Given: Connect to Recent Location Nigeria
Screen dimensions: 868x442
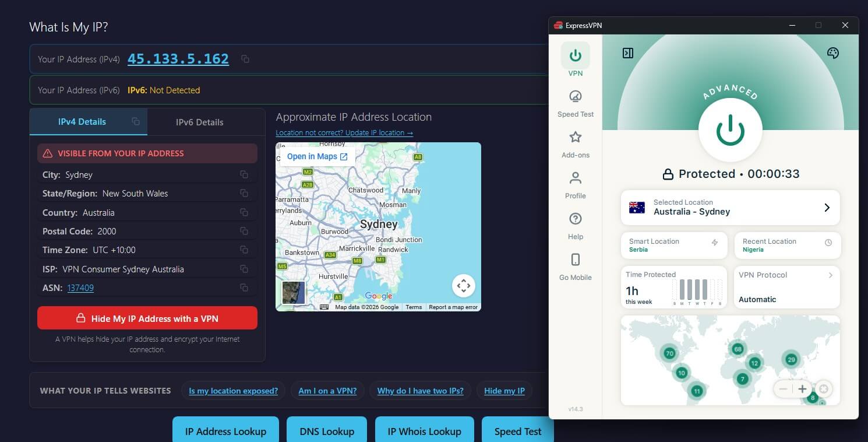Looking at the screenshot, I should click(x=787, y=245).
